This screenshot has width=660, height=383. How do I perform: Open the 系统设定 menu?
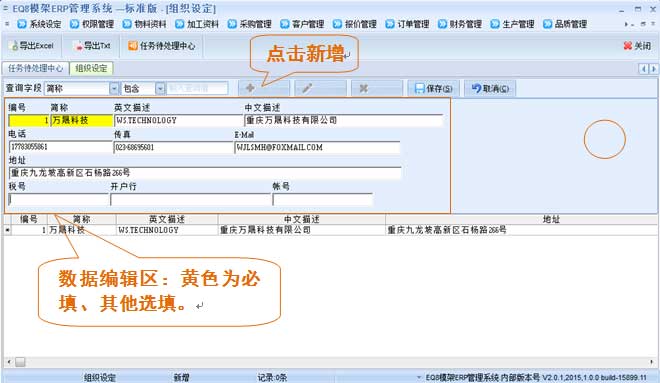pyautogui.click(x=39, y=24)
